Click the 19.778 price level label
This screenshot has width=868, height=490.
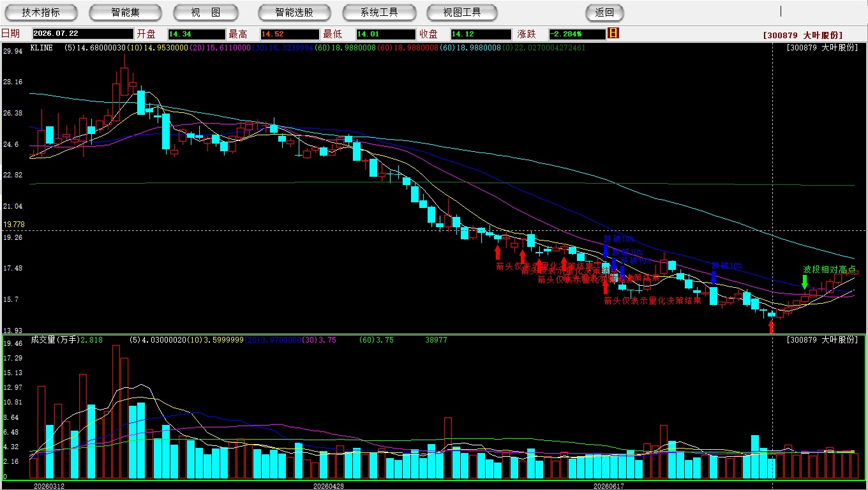(x=13, y=225)
